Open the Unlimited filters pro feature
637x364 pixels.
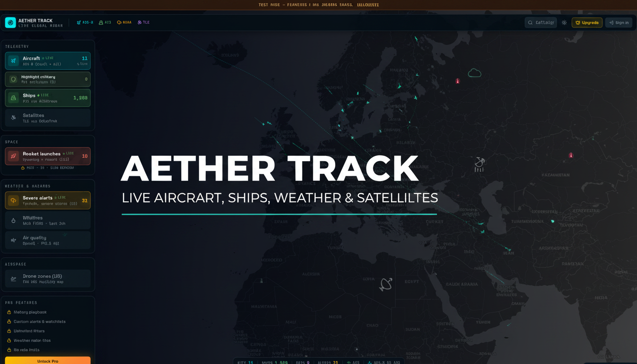tap(26, 331)
